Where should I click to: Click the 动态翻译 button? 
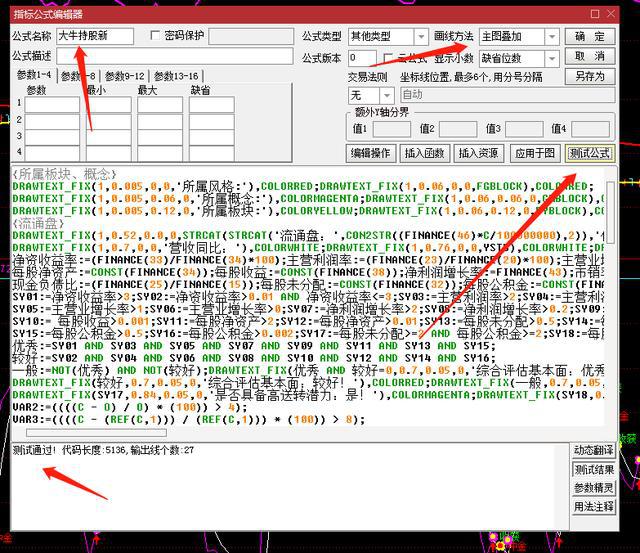pos(594,451)
